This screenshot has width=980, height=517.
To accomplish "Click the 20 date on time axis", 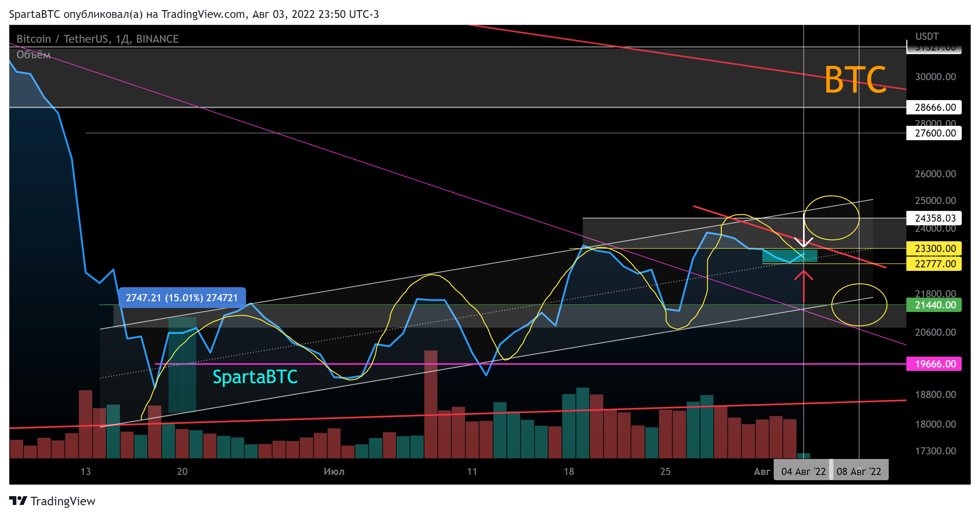I will (x=182, y=472).
